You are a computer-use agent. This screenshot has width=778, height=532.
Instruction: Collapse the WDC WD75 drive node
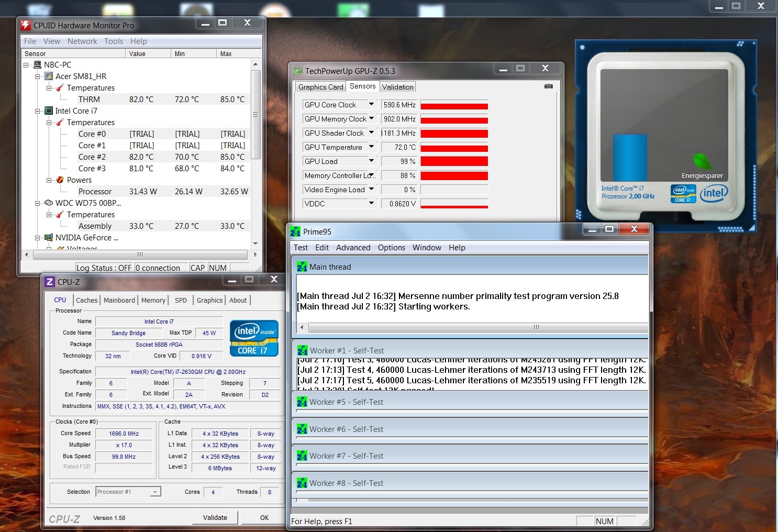37,203
